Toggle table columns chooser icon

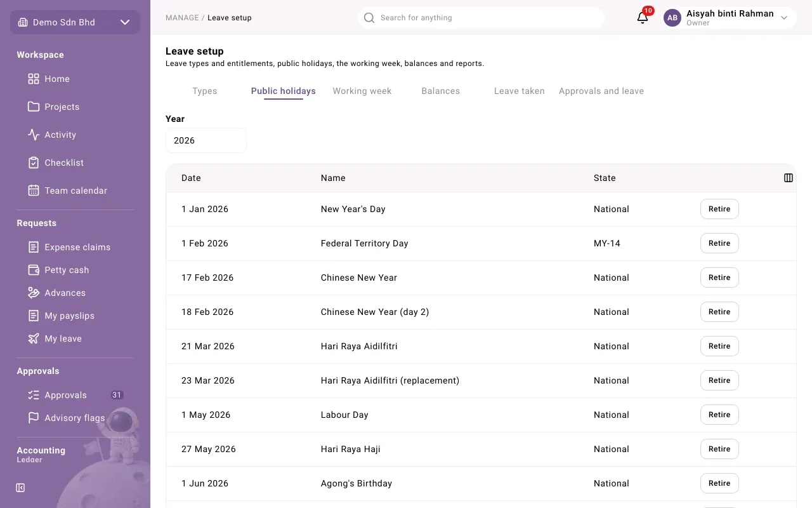click(x=789, y=178)
